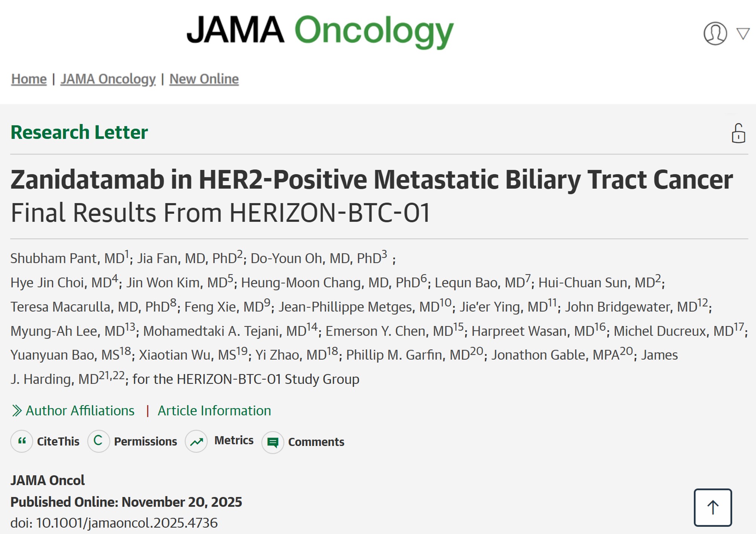
Task: Open New Online breadcrumb link
Action: pyautogui.click(x=204, y=79)
